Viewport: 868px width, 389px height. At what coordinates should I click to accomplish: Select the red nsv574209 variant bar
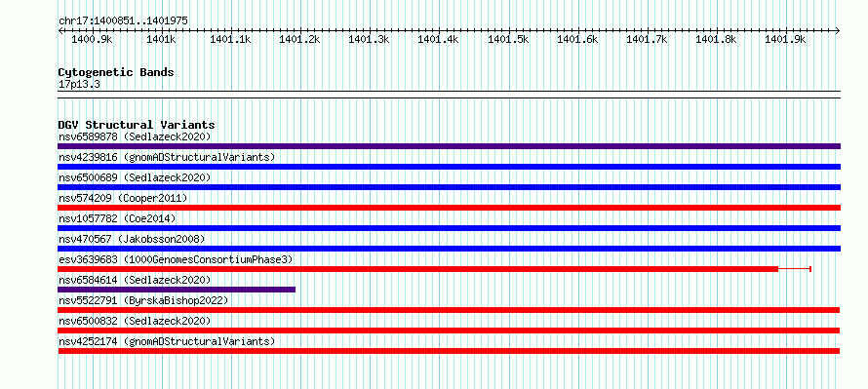click(449, 208)
